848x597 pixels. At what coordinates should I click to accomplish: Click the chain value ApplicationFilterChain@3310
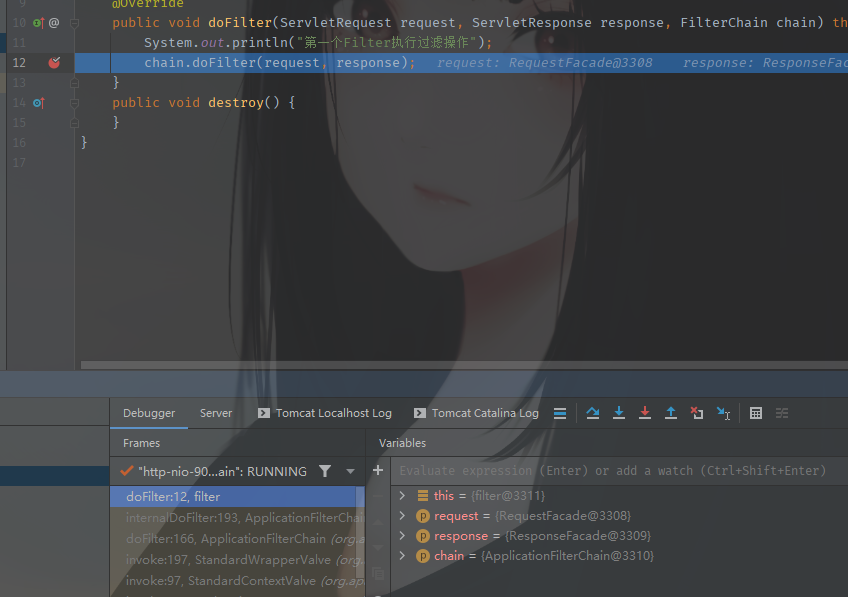pos(567,555)
